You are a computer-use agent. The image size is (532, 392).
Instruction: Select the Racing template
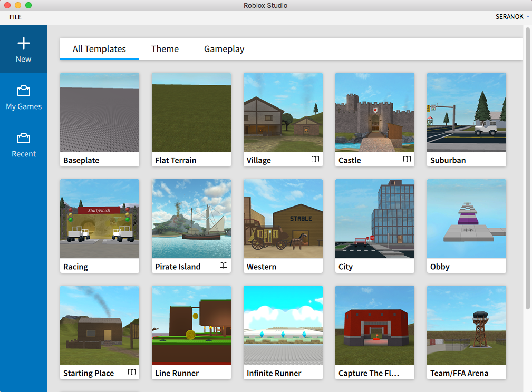point(99,218)
